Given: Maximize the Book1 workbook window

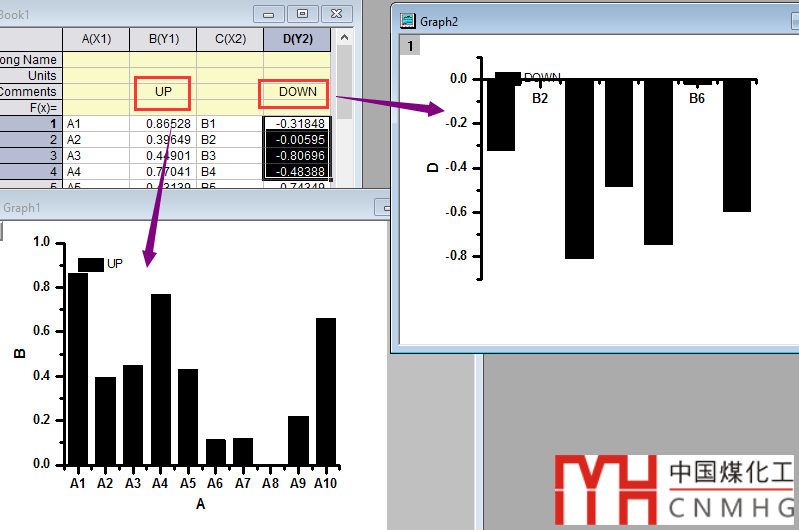Looking at the screenshot, I should (x=303, y=13).
